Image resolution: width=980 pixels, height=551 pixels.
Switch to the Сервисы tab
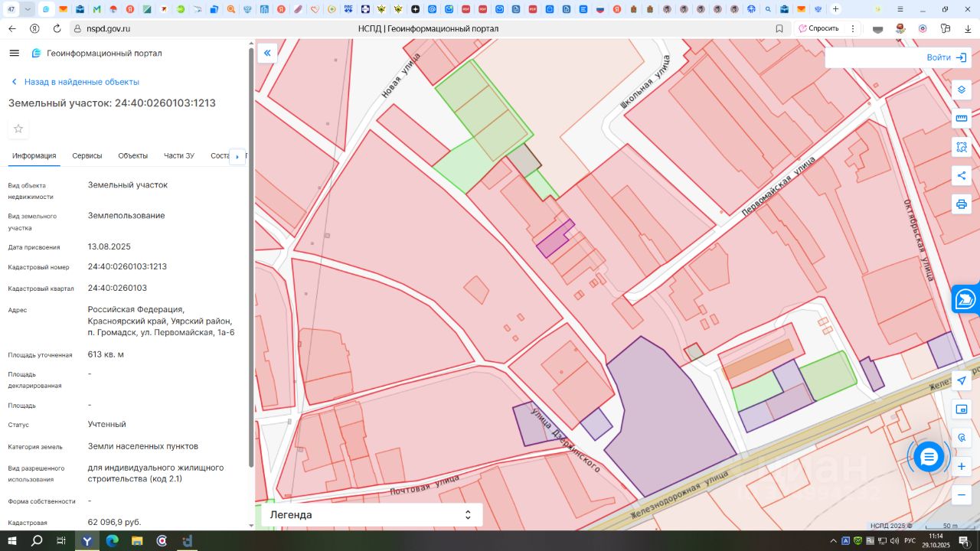87,156
